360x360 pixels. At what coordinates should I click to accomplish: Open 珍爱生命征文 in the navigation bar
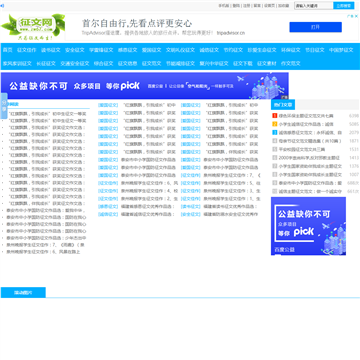pyautogui.click(x=262, y=50)
